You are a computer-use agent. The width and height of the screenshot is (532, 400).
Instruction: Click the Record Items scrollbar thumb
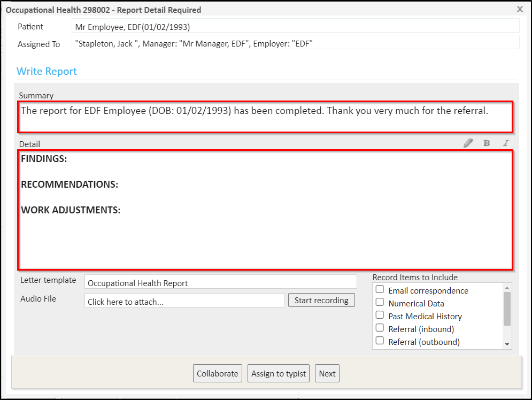pos(507,309)
